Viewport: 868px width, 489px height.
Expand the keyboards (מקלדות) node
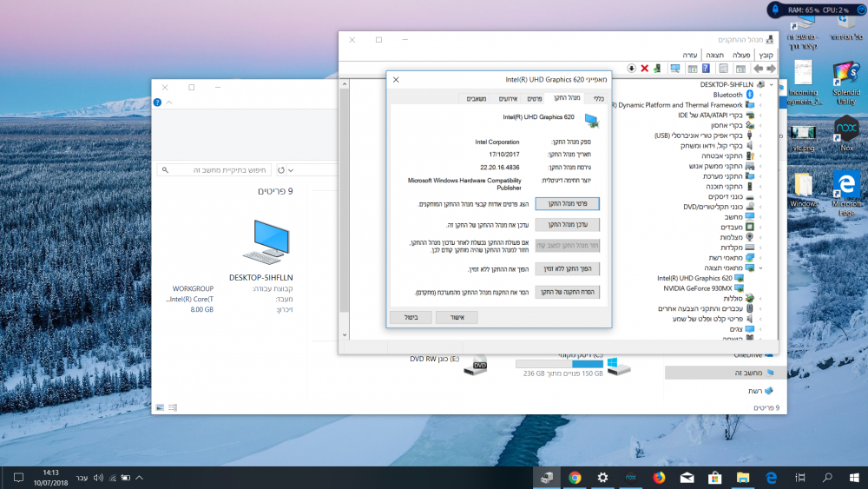760,248
